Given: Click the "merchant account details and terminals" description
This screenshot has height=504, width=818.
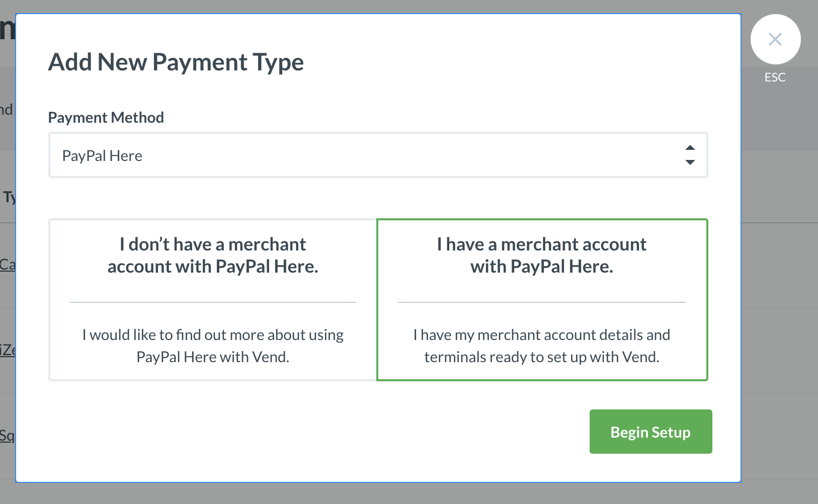Looking at the screenshot, I should click(x=541, y=346).
